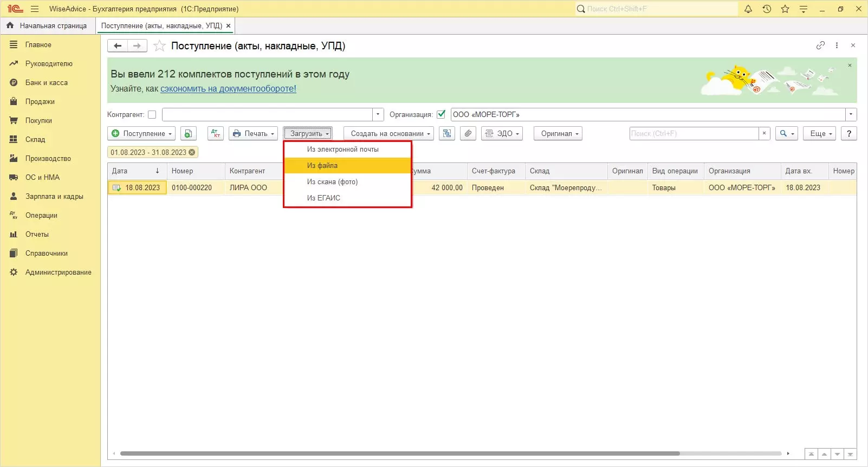Image resolution: width=868 pixels, height=467 pixels.
Task: Remove the 01.08.2023 - 31.08.2023 date filter
Action: [x=192, y=153]
